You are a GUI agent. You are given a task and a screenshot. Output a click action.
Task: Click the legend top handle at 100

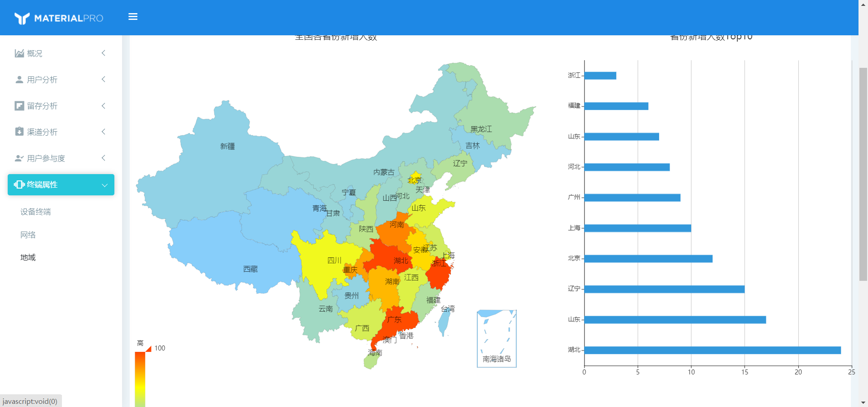click(x=148, y=349)
